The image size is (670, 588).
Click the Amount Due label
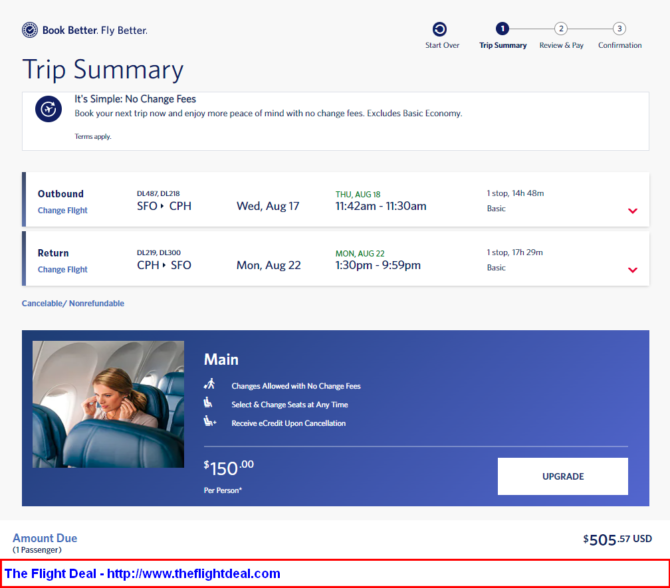[45, 538]
